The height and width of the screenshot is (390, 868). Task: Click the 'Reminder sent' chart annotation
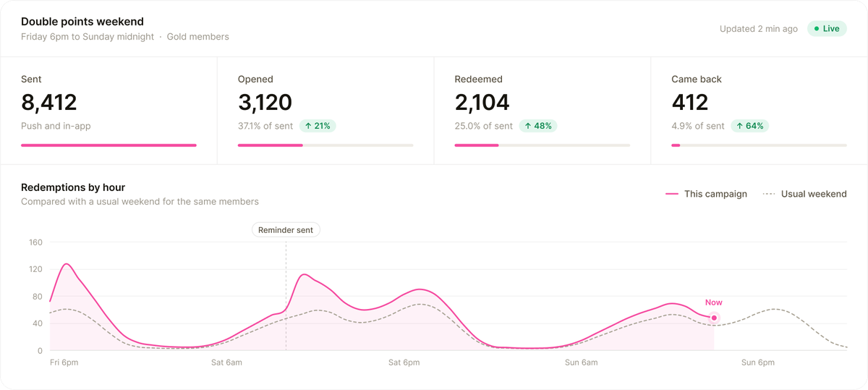[286, 230]
